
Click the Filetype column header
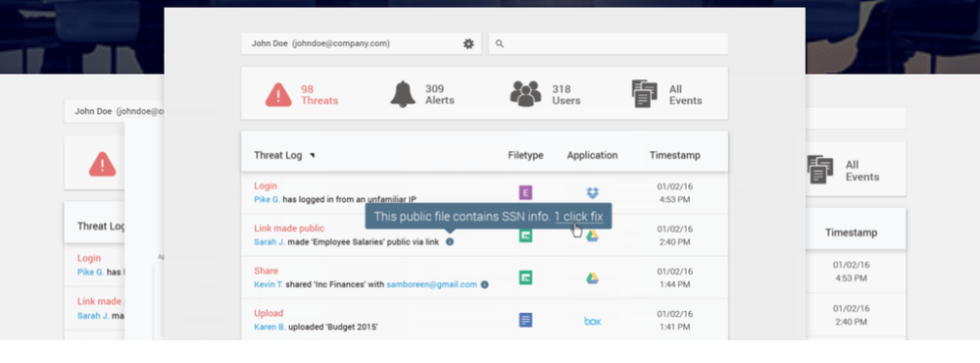click(x=525, y=155)
